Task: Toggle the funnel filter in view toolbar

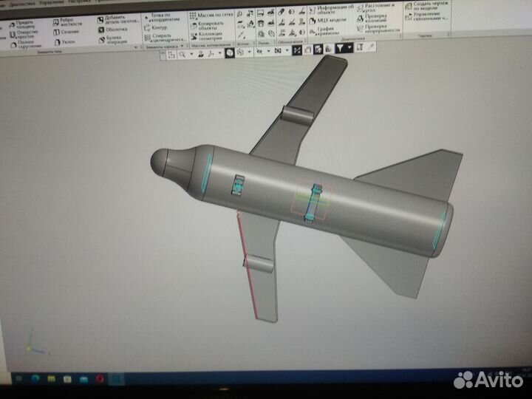Action: [340, 48]
